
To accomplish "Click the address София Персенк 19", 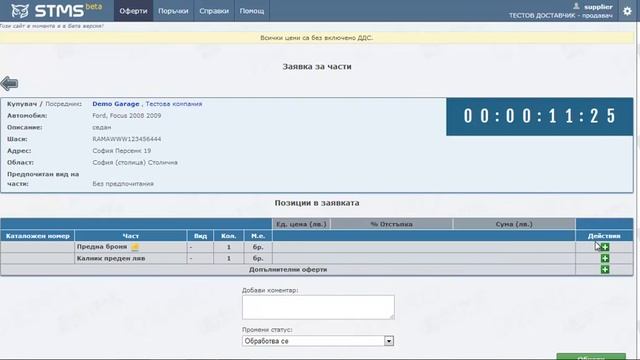I will coord(122,151).
